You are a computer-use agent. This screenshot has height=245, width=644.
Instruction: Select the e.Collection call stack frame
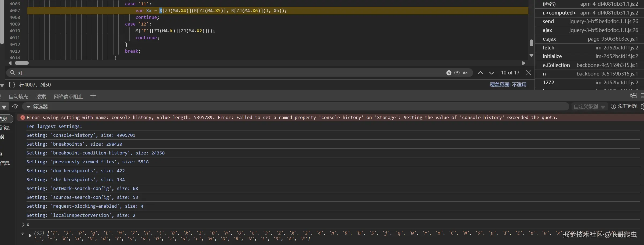556,65
